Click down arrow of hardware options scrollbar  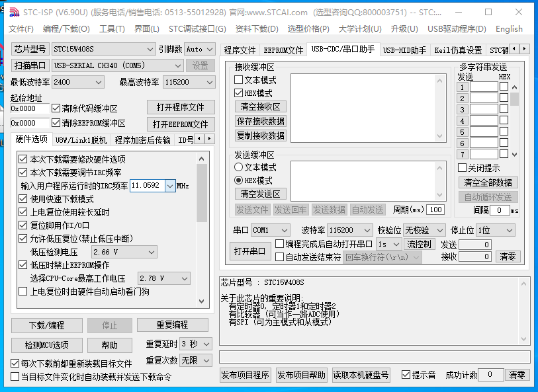[202, 301]
